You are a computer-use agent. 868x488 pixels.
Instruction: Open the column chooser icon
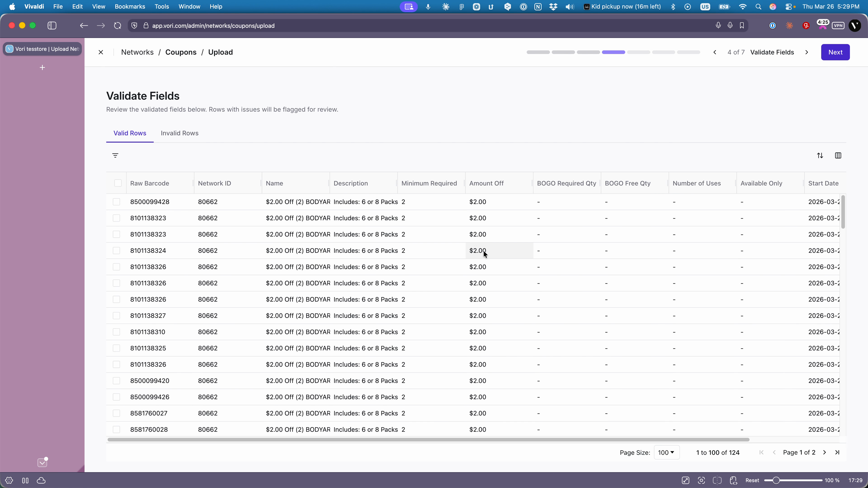[838, 155]
